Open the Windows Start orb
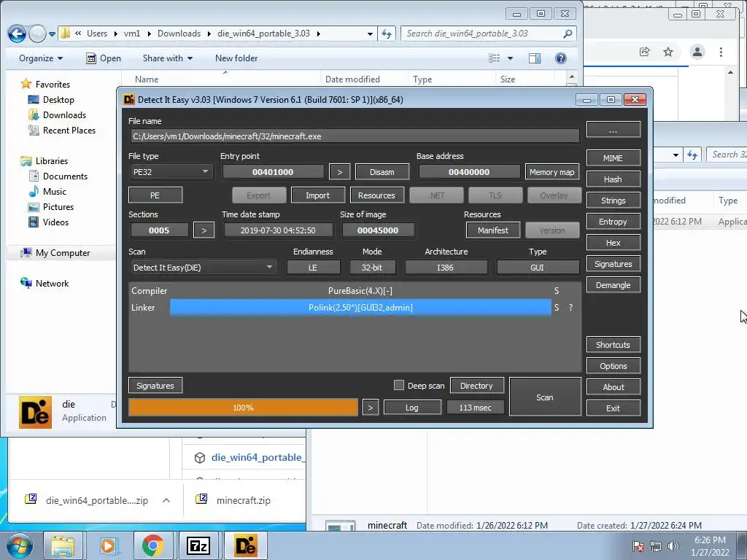Screen dimensions: 747x560 coord(19,545)
